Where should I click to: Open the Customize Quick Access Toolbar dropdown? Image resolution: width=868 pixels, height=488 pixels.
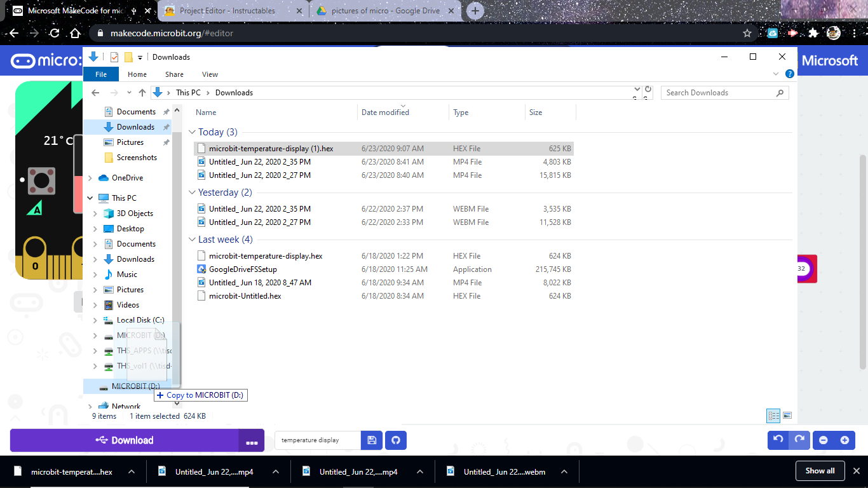140,57
